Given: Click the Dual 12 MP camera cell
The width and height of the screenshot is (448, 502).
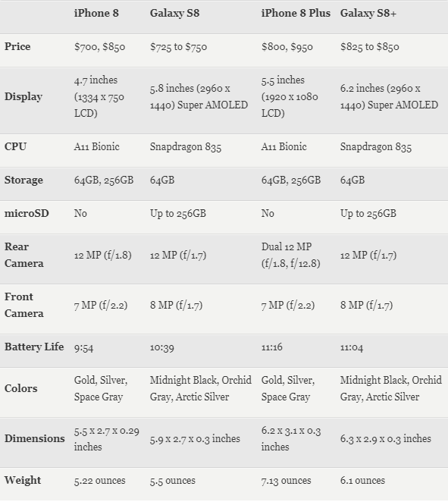Looking at the screenshot, I should click(290, 255).
